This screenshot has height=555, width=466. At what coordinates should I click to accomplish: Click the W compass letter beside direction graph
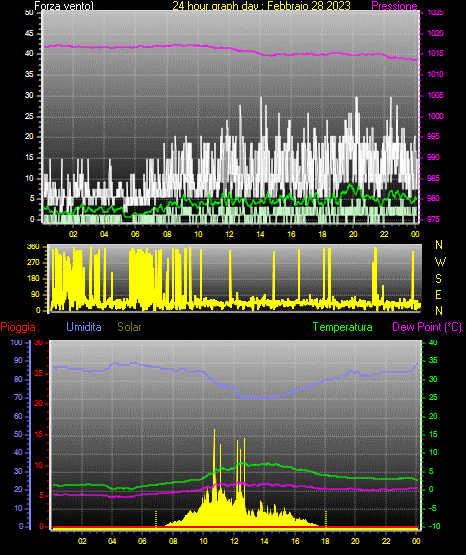tap(440, 262)
